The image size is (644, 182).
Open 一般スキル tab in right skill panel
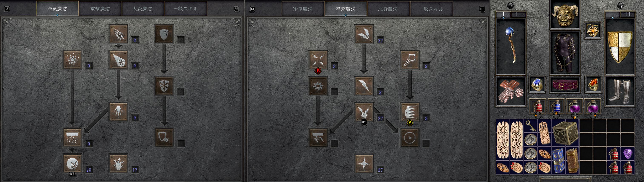(431, 9)
